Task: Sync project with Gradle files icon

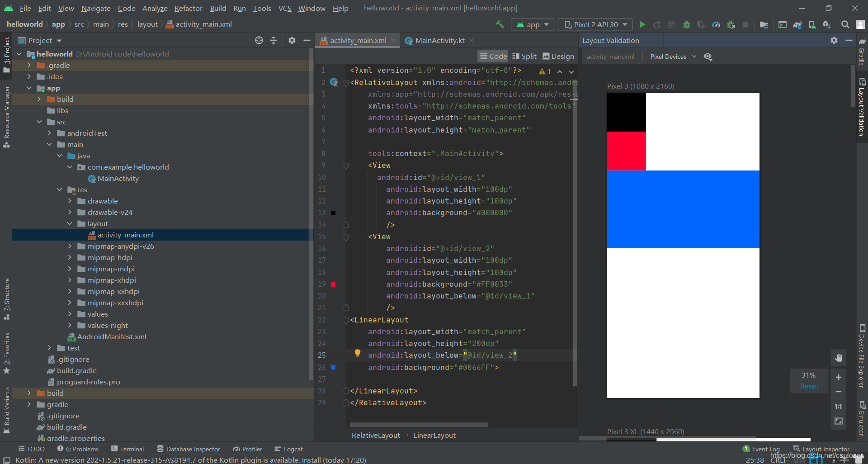Action: 797,24
